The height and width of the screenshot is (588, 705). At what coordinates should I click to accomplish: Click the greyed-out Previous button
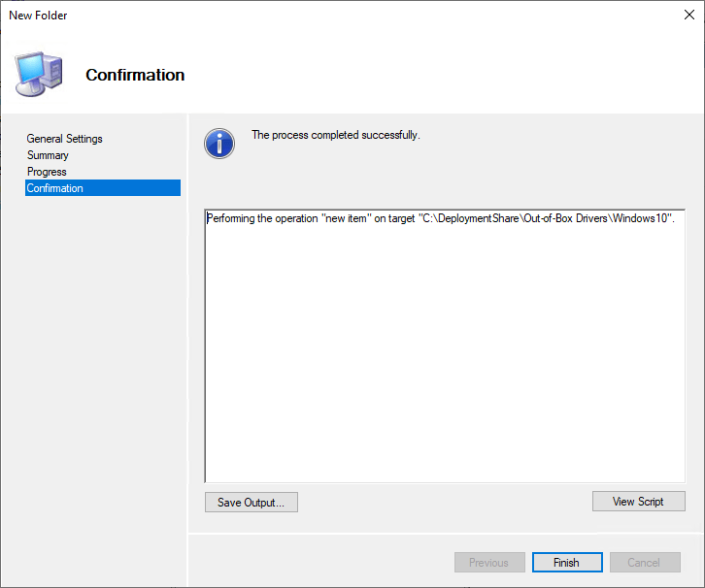pyautogui.click(x=489, y=563)
